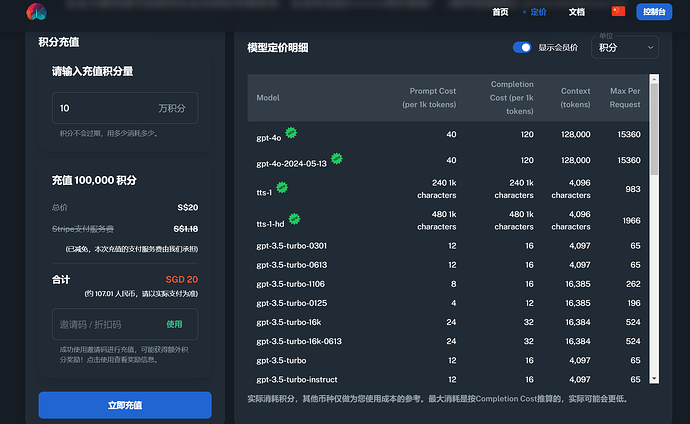690x424 pixels.
Task: Click the gpt-3.5-turbo-0125 row name
Action: point(291,303)
